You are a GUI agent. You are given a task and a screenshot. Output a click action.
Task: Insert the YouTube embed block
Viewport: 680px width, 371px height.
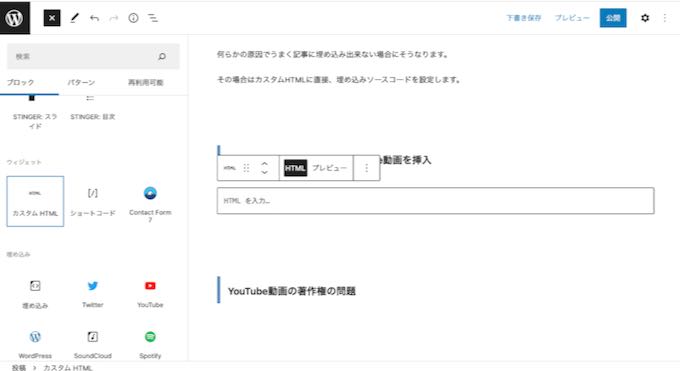150,294
